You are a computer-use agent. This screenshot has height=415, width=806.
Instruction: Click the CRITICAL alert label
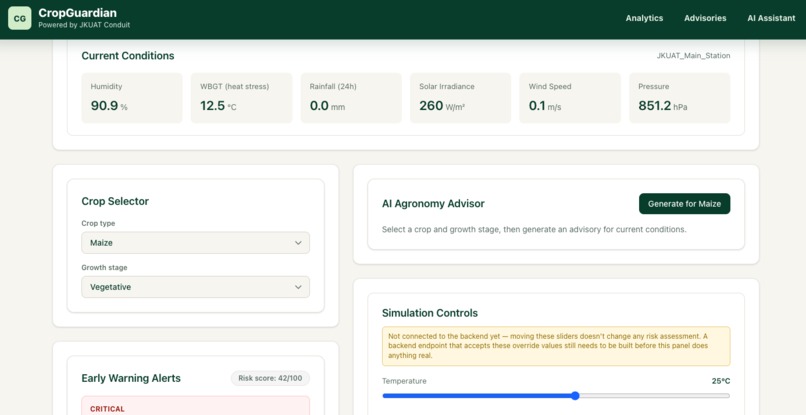click(107, 409)
